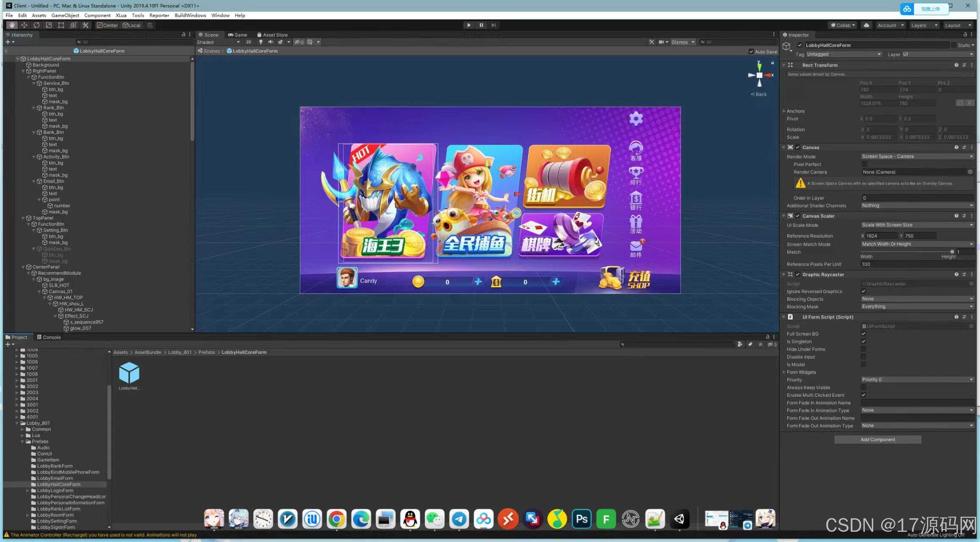Toggle the Full Screen BG checkbox
Image resolution: width=980 pixels, height=542 pixels.
[864, 334]
